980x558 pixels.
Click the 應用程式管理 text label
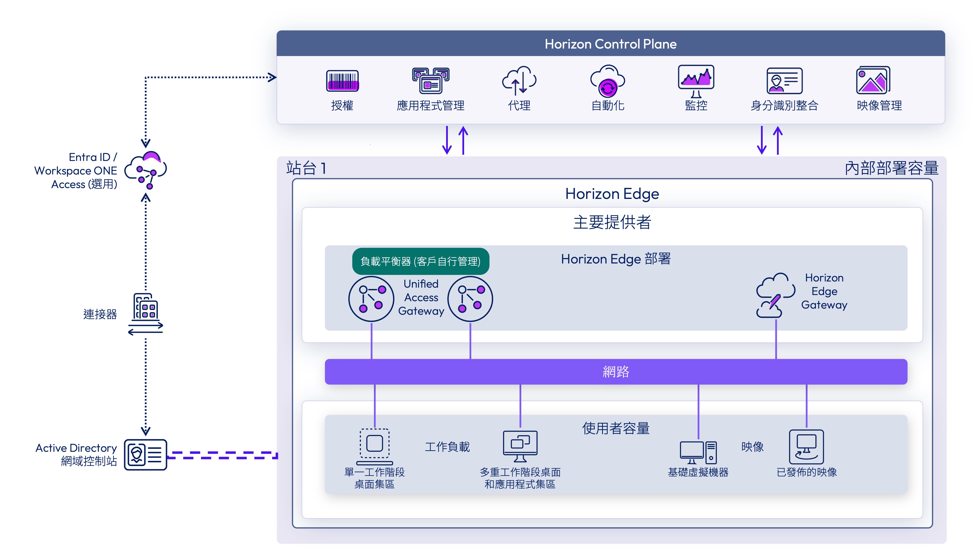pos(431,105)
